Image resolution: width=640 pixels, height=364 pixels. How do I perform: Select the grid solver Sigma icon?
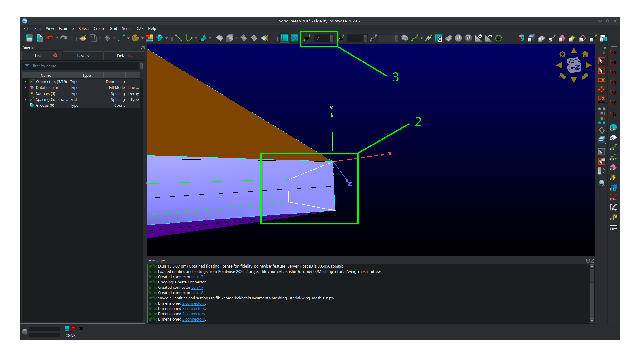pos(439,38)
